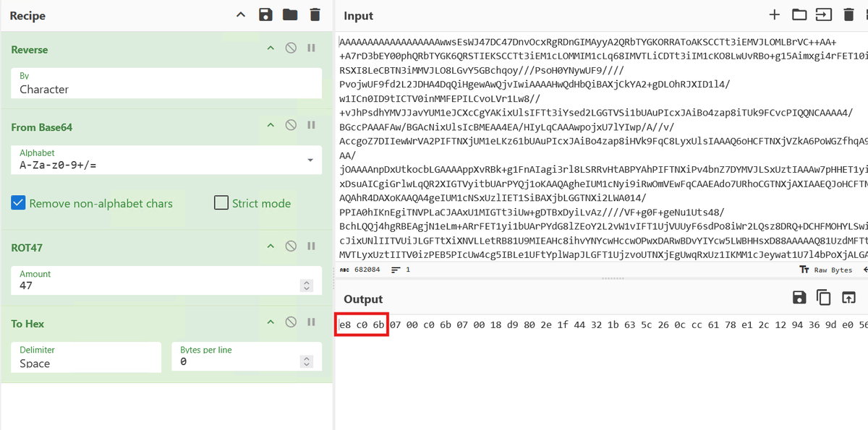The width and height of the screenshot is (868, 430).
Task: Adjust Bytes per line with stepper arrows
Action: click(x=305, y=361)
